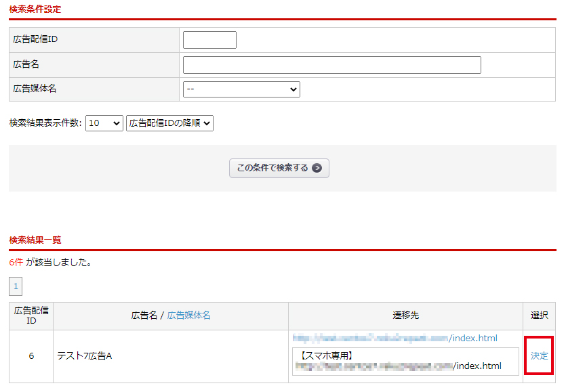Click the ID cell showing 6
Screen dimensions: 566x392
[x=31, y=356]
